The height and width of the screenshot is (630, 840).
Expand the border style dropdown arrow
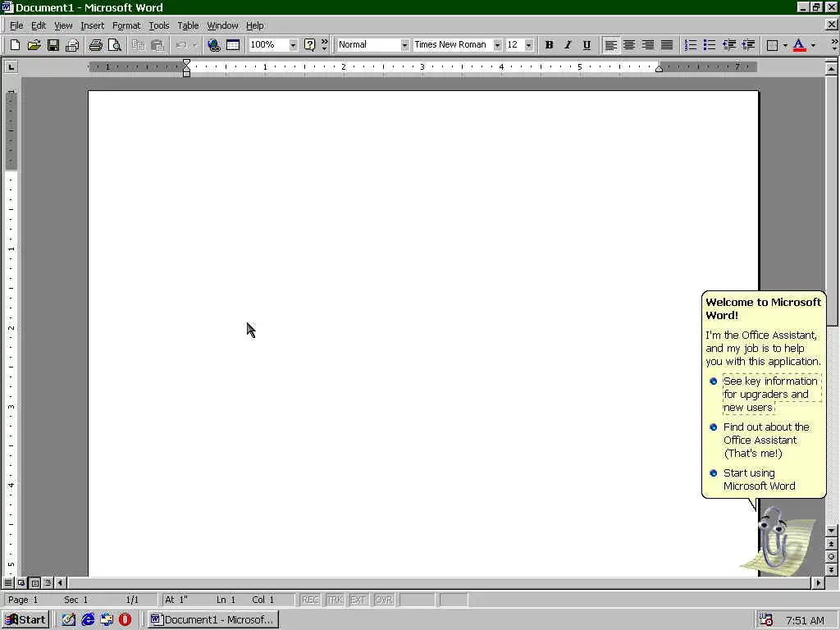tap(785, 45)
